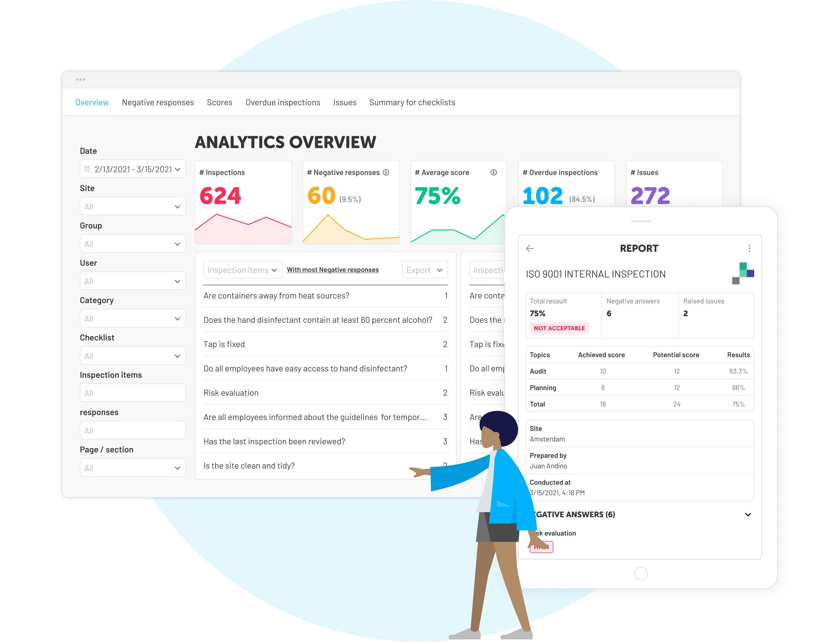Expand the Site dropdown filter
Screen dimensions: 840x642
[129, 207]
